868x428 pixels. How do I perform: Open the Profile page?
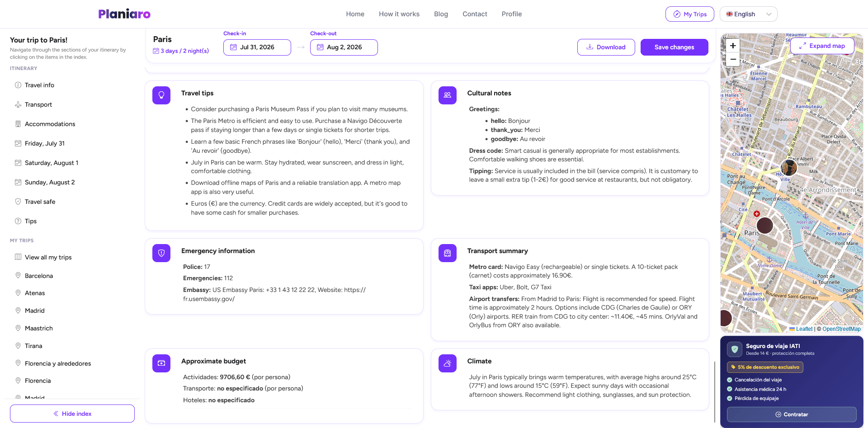click(x=512, y=14)
